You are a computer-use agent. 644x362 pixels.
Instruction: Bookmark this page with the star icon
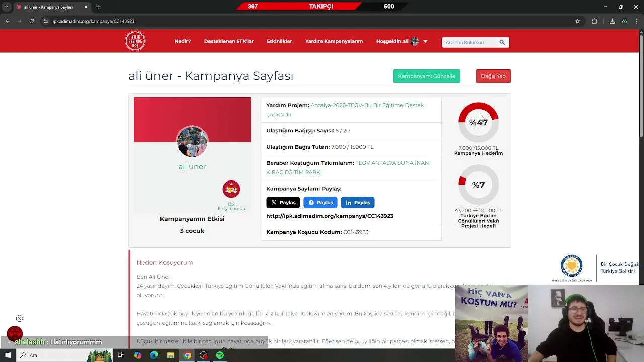tap(578, 21)
